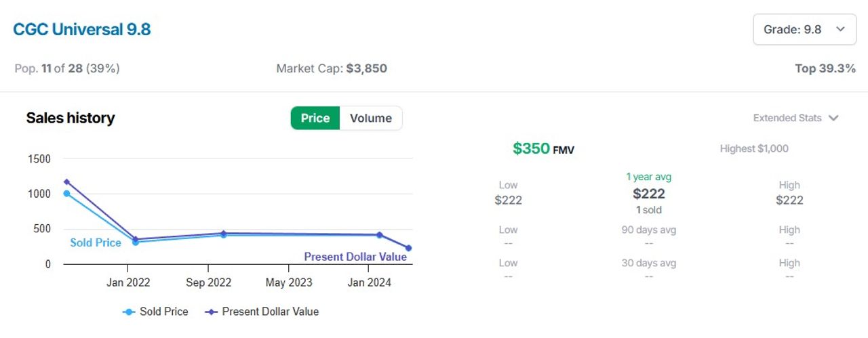Open the CGC Universal 9.8 heading link
Viewport: 868px width, 338px height.
point(81,30)
